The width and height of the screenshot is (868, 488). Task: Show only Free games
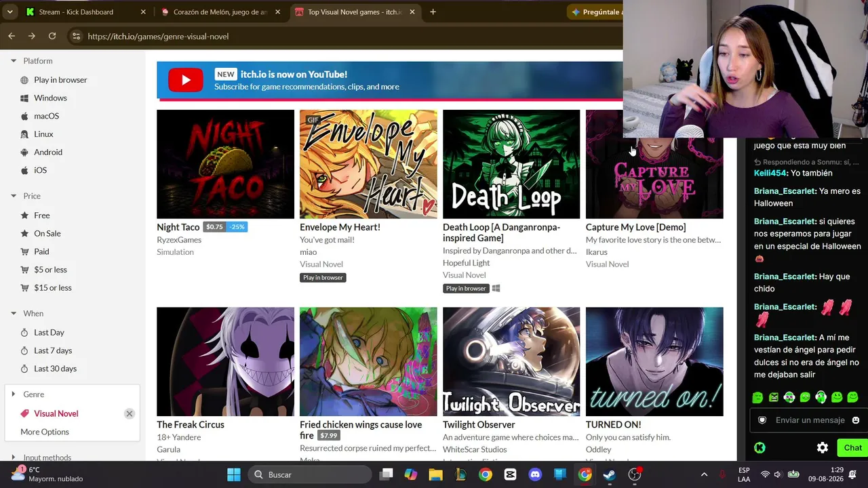[x=42, y=216]
